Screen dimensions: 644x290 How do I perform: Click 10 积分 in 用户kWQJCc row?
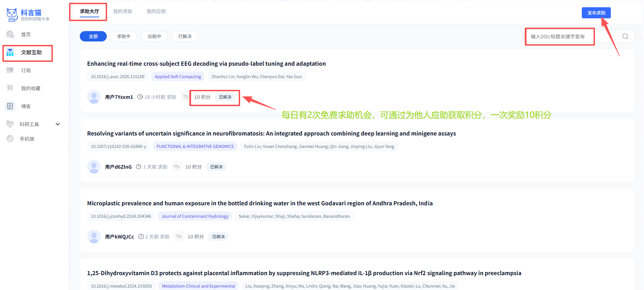tap(196, 236)
